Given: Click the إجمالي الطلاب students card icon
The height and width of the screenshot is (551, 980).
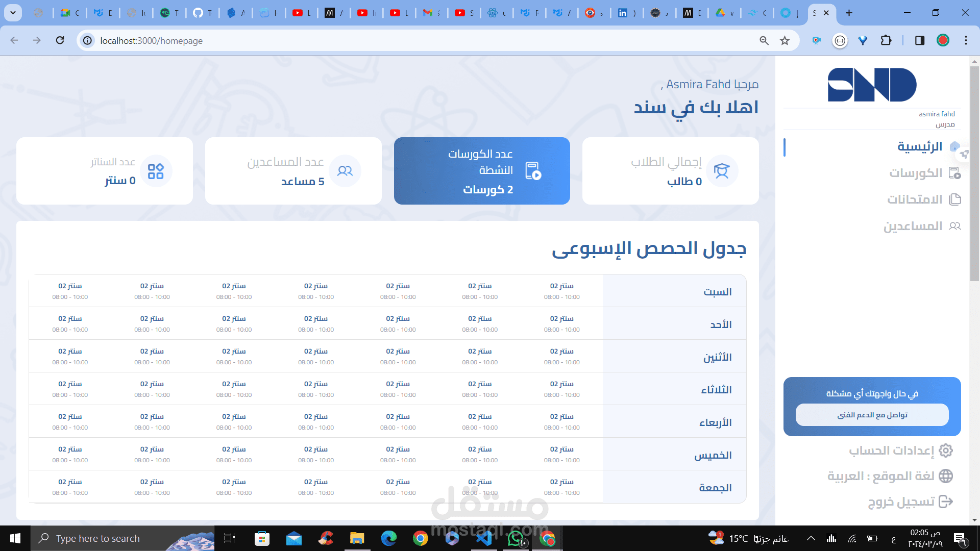Looking at the screenshot, I should (722, 171).
